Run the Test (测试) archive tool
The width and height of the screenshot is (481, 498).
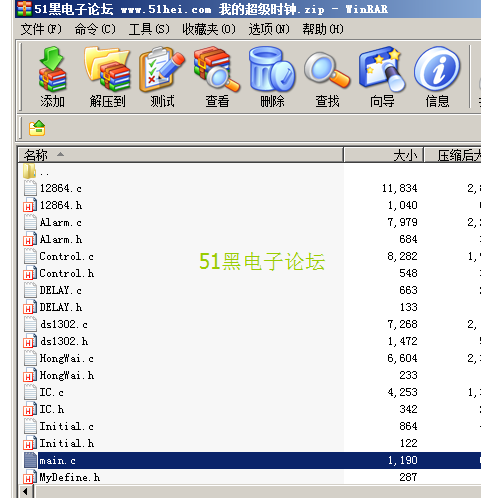pyautogui.click(x=162, y=69)
